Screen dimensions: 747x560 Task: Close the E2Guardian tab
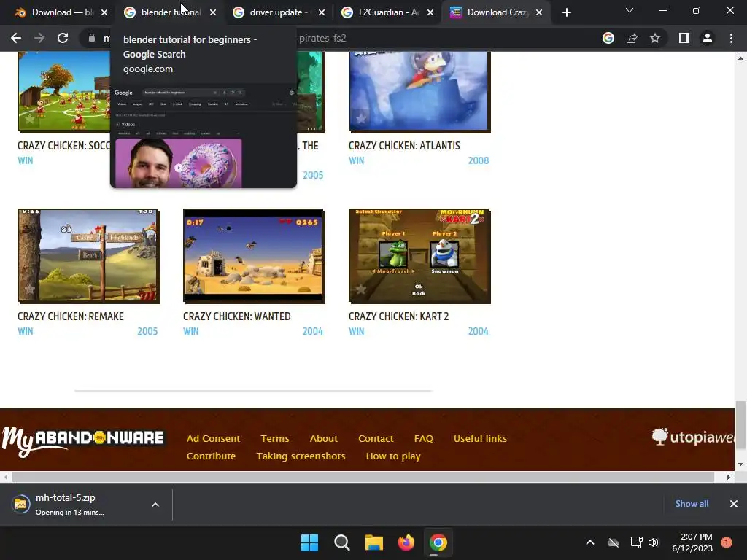tap(430, 12)
